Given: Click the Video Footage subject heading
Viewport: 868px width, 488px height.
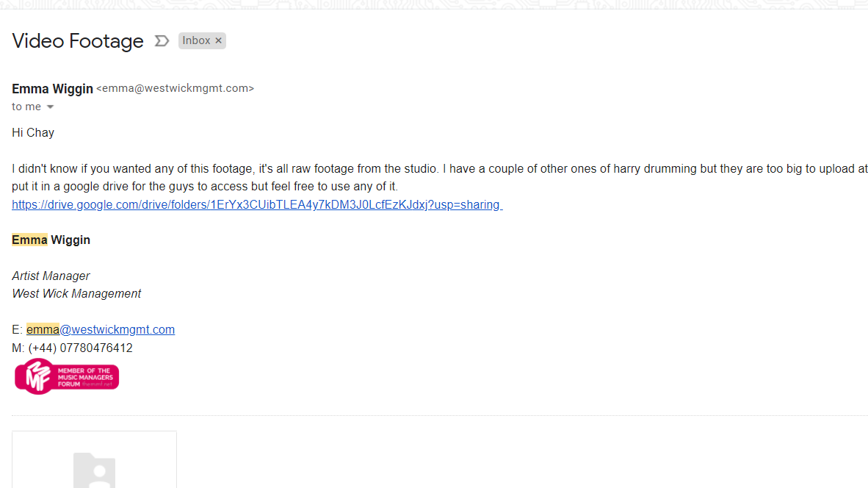Looking at the screenshot, I should (x=78, y=41).
